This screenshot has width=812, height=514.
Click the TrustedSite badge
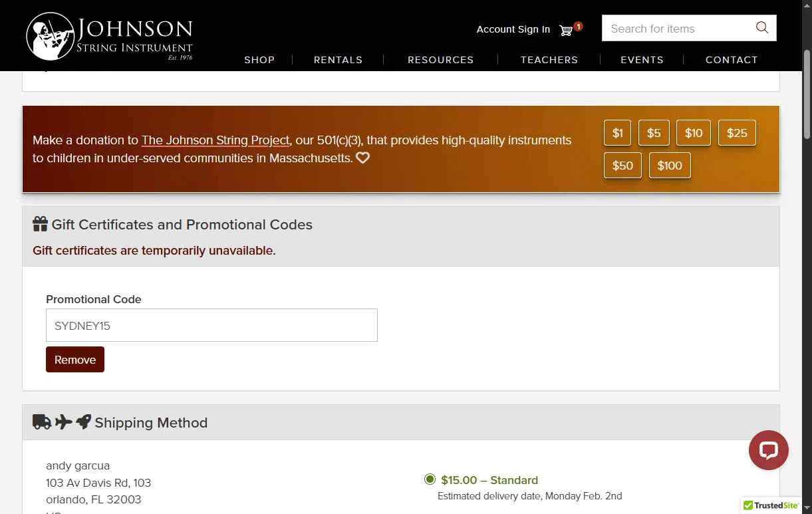pyautogui.click(x=771, y=505)
